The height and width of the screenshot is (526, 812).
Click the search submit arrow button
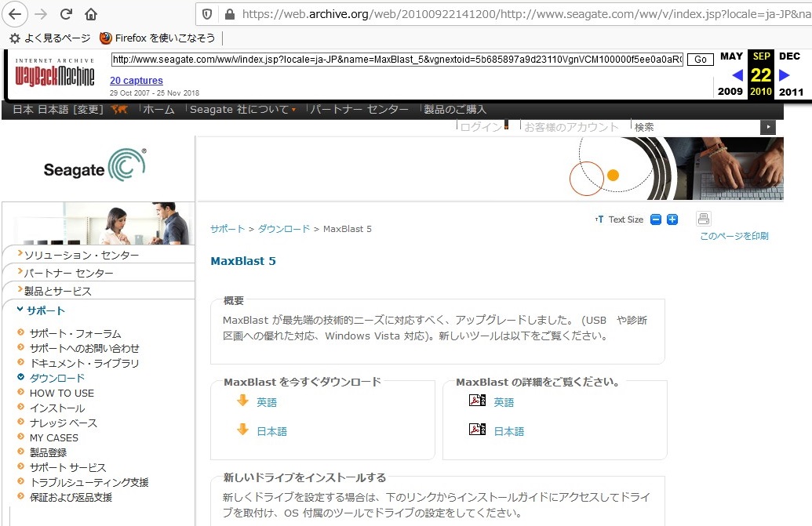(x=768, y=127)
